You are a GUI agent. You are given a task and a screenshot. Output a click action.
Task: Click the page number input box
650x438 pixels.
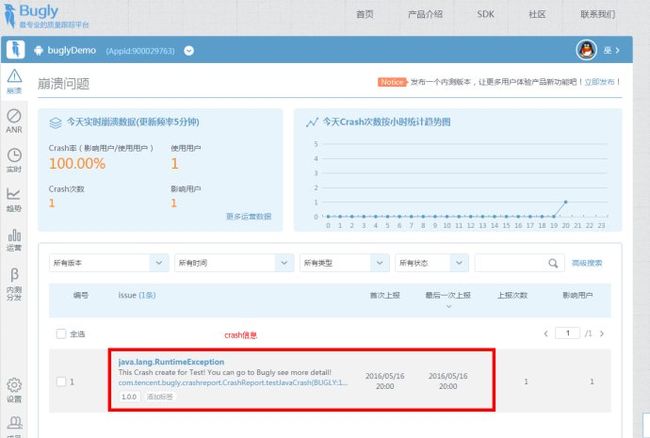(x=568, y=333)
